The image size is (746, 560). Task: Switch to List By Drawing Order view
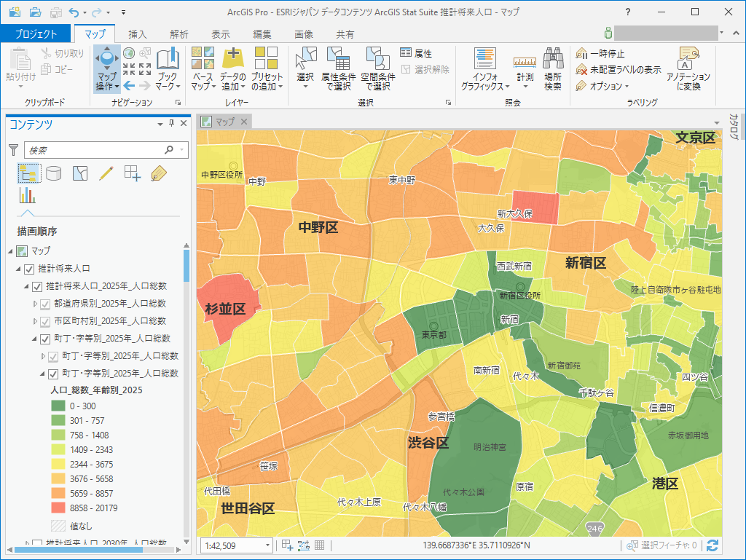coord(28,173)
